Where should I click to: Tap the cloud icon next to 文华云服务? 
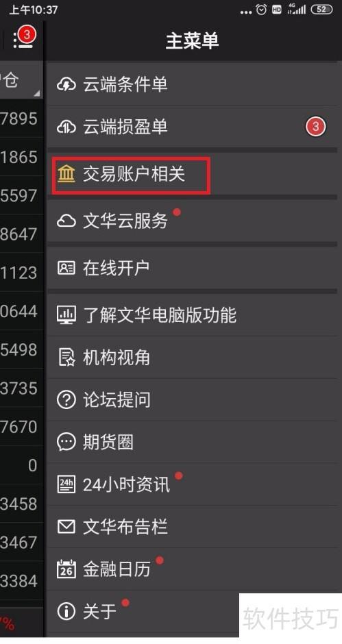[66, 221]
